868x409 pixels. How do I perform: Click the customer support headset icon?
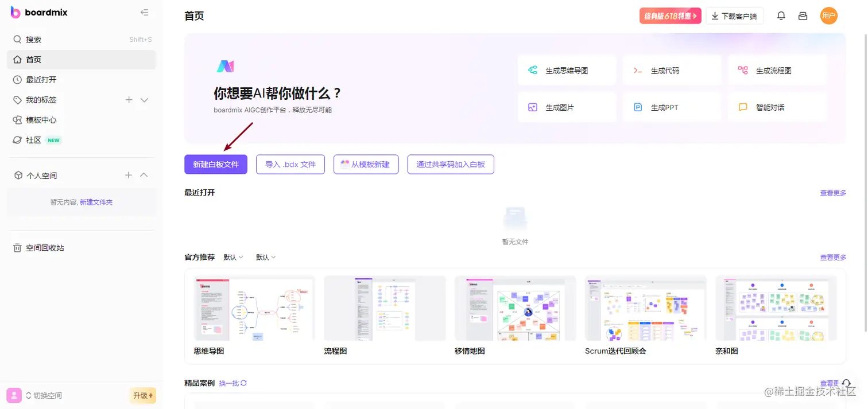click(846, 384)
